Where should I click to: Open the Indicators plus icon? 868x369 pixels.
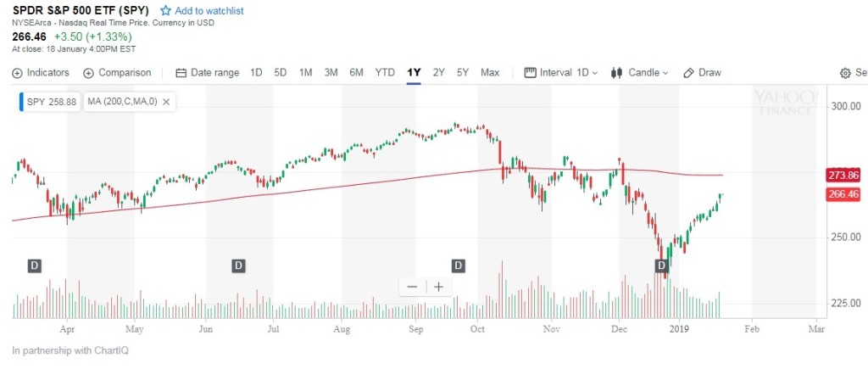[18, 73]
